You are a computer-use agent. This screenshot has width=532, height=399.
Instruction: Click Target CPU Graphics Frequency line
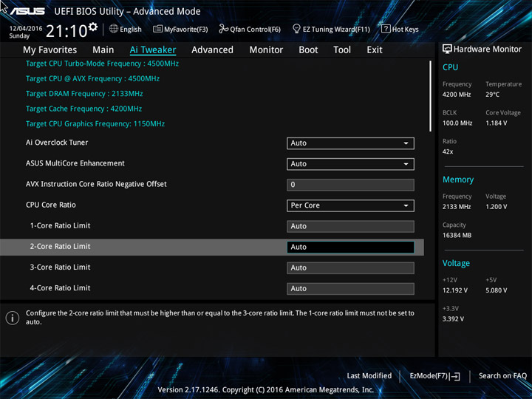pyautogui.click(x=95, y=124)
